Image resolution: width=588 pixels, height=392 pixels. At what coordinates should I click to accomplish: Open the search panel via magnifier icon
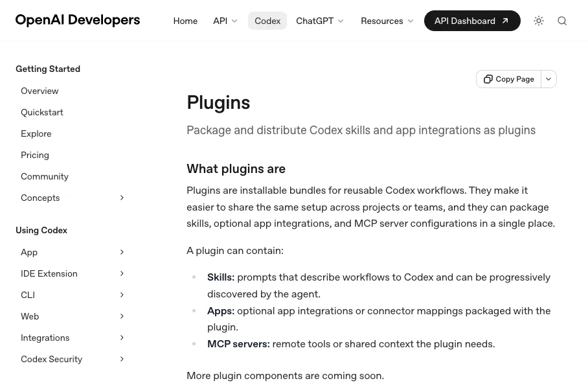point(562,20)
